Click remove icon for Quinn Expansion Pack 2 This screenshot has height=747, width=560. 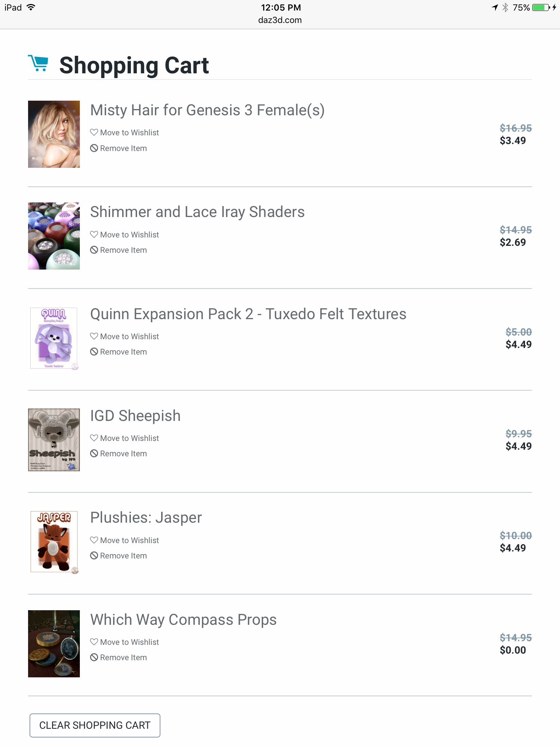coord(94,352)
